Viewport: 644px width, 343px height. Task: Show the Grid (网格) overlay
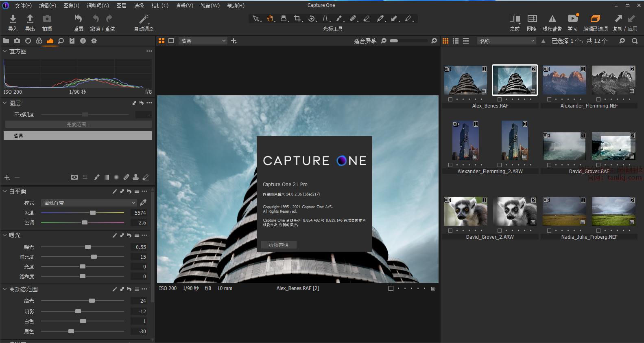(532, 19)
